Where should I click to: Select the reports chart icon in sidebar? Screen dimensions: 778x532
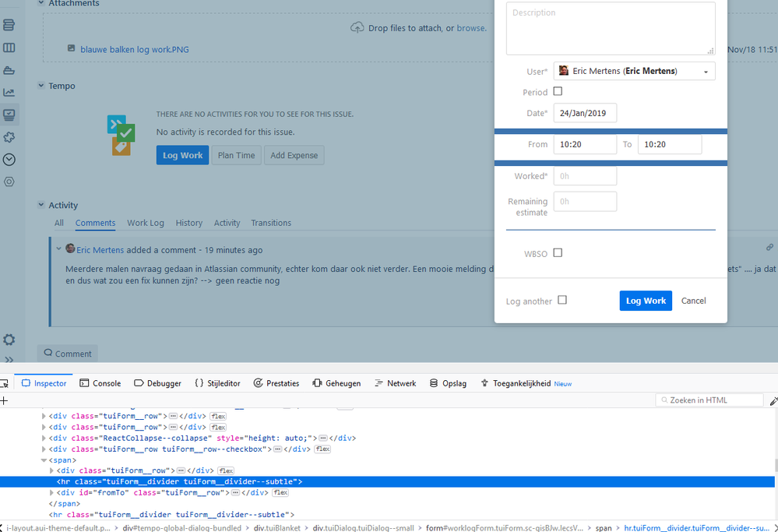tap(9, 92)
